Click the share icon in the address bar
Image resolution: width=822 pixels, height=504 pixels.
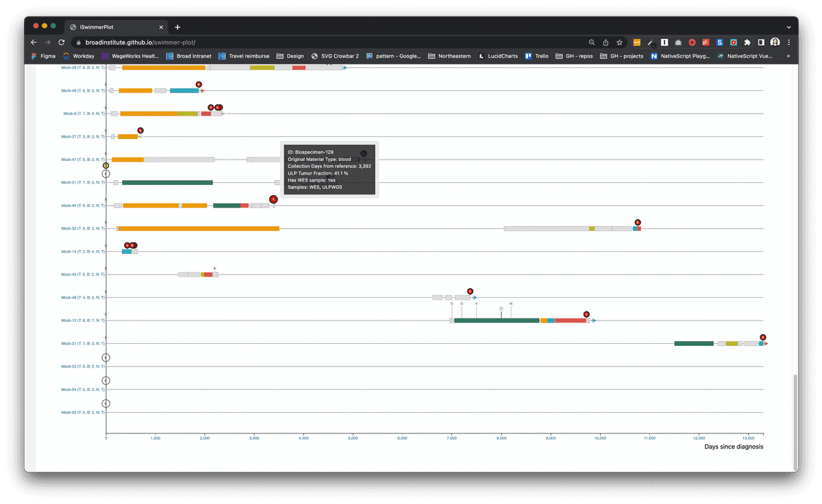[606, 42]
